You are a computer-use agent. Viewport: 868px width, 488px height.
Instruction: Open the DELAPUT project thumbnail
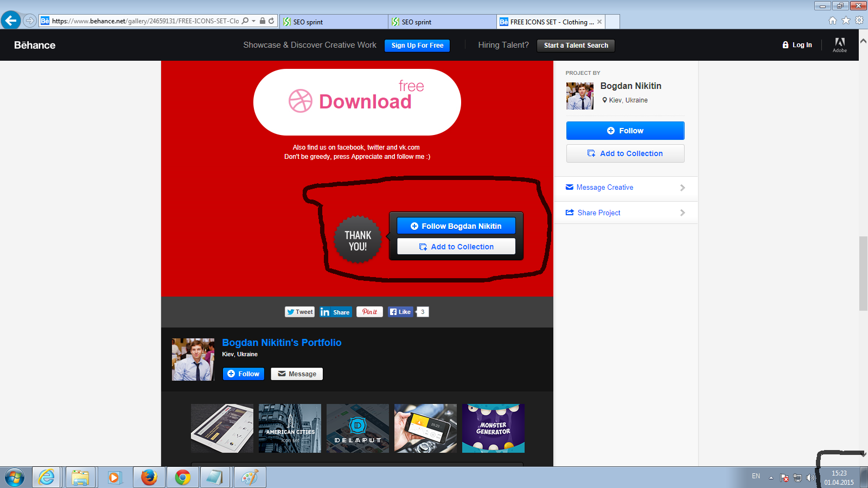click(358, 428)
